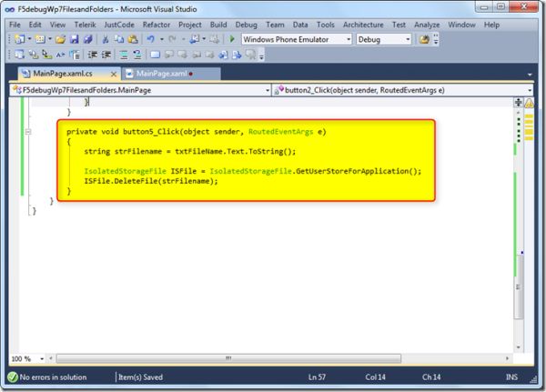546x392 pixels.
Task: Undo the last action with the blue arrow
Action: 150,39
